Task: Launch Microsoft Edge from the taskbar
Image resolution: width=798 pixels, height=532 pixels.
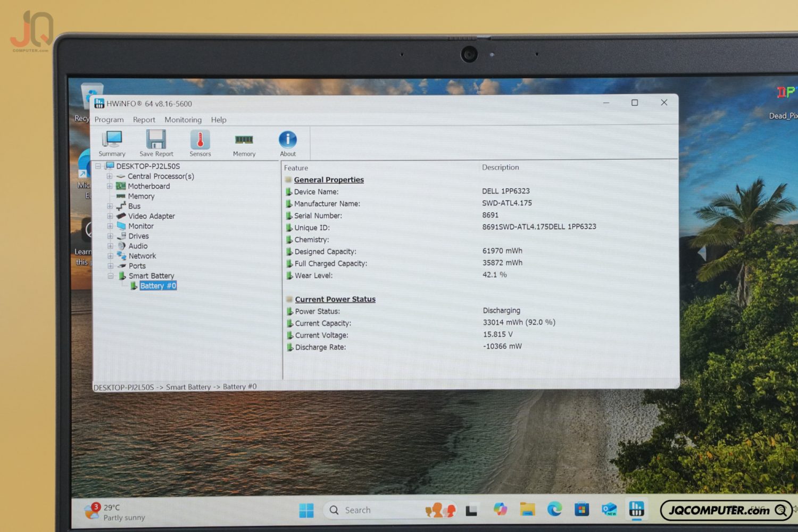Action: coord(554,510)
